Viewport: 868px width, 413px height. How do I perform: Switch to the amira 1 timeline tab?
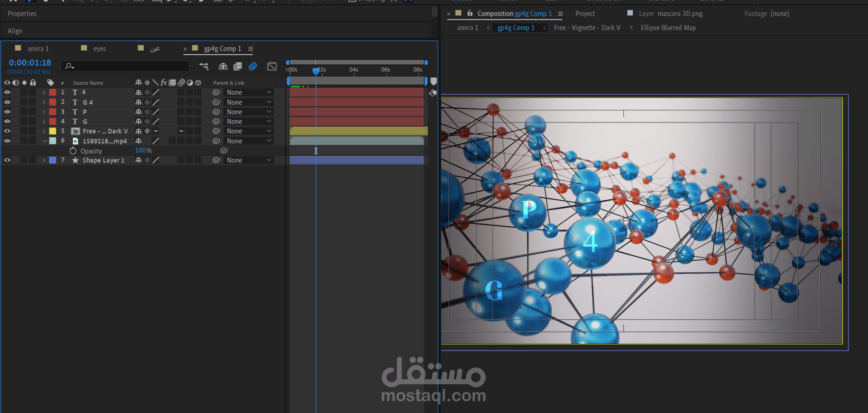click(38, 49)
